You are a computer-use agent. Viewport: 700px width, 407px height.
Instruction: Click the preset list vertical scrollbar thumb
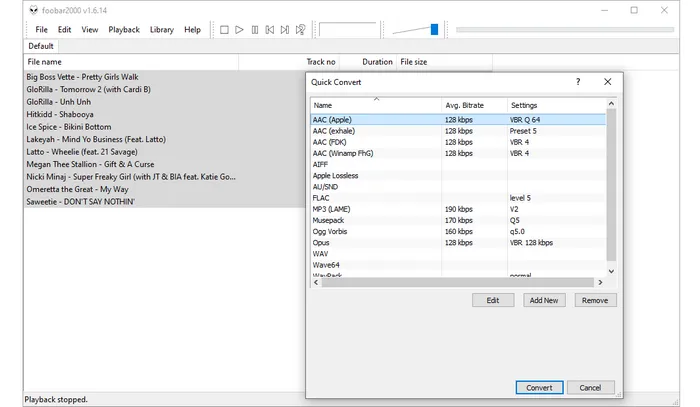(611, 185)
